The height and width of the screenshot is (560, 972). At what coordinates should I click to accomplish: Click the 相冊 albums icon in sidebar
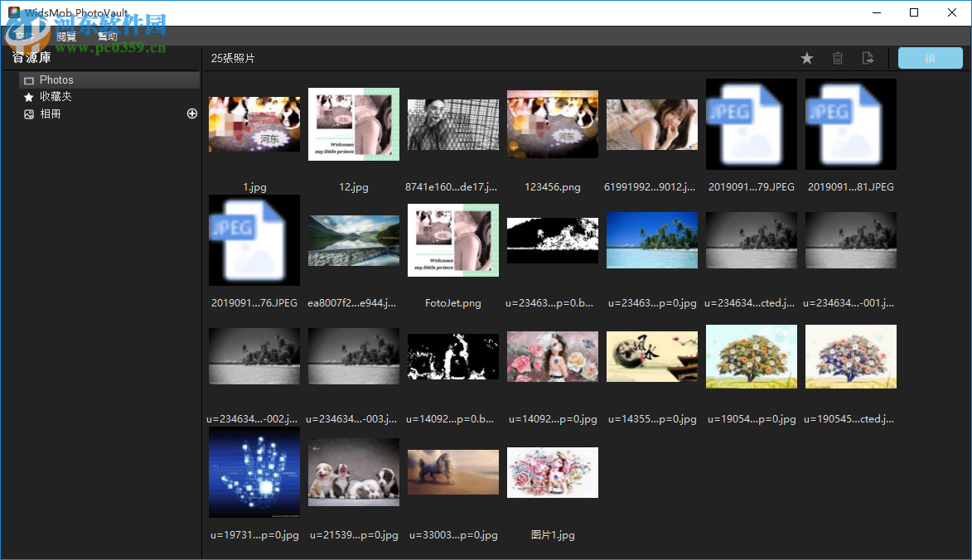30,113
